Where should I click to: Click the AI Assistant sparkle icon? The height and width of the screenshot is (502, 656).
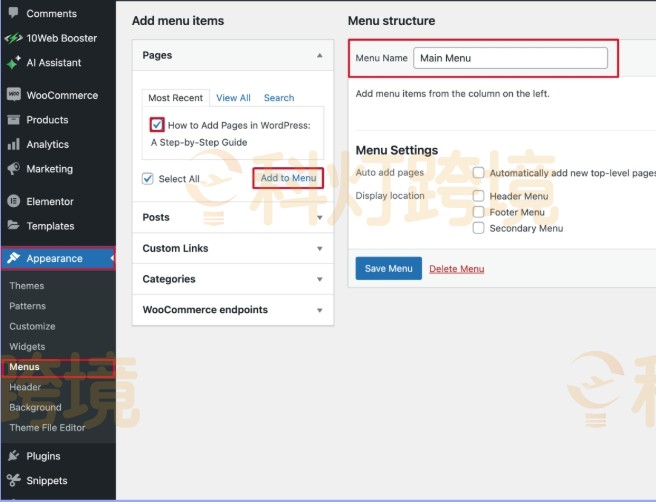pyautogui.click(x=13, y=62)
